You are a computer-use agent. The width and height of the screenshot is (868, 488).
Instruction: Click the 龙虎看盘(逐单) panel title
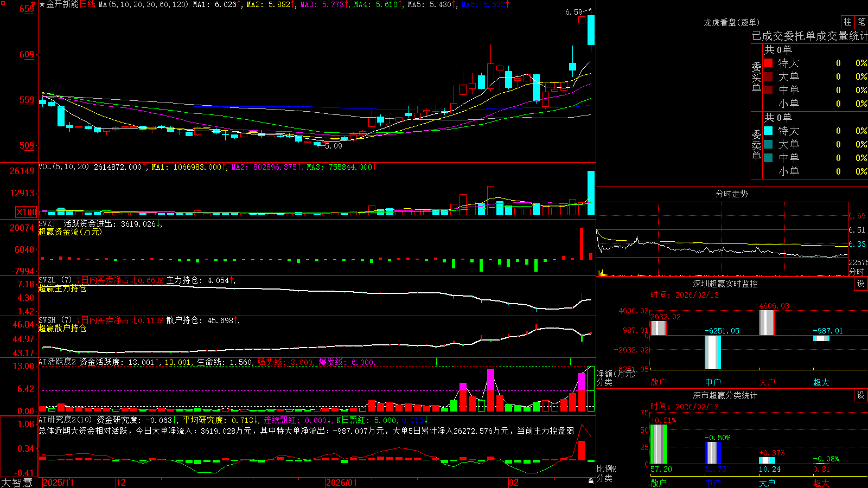(x=731, y=22)
